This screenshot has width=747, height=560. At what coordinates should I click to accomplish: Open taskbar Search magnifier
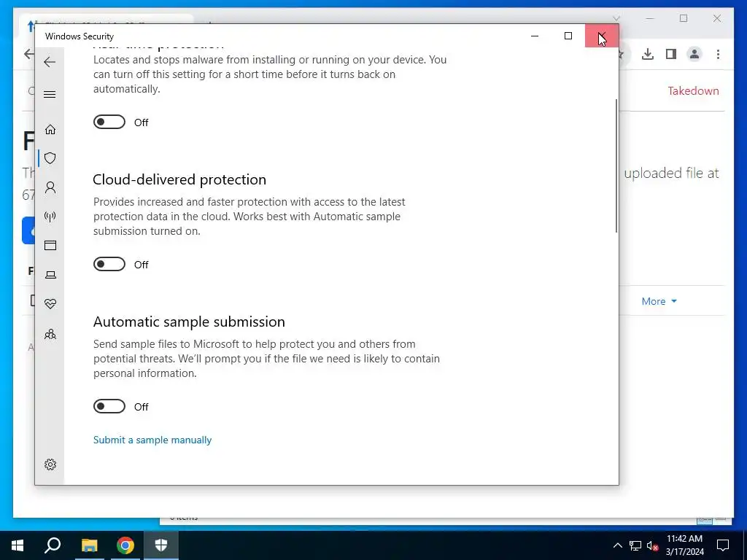coord(53,545)
